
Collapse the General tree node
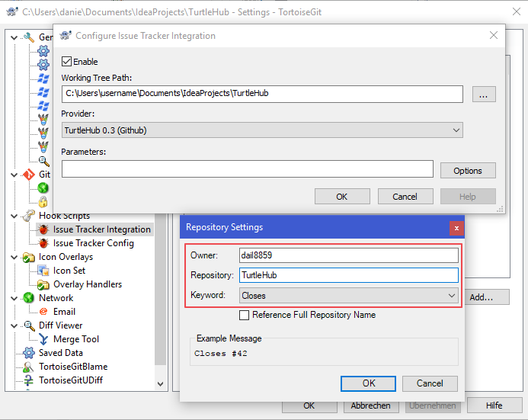(14, 37)
